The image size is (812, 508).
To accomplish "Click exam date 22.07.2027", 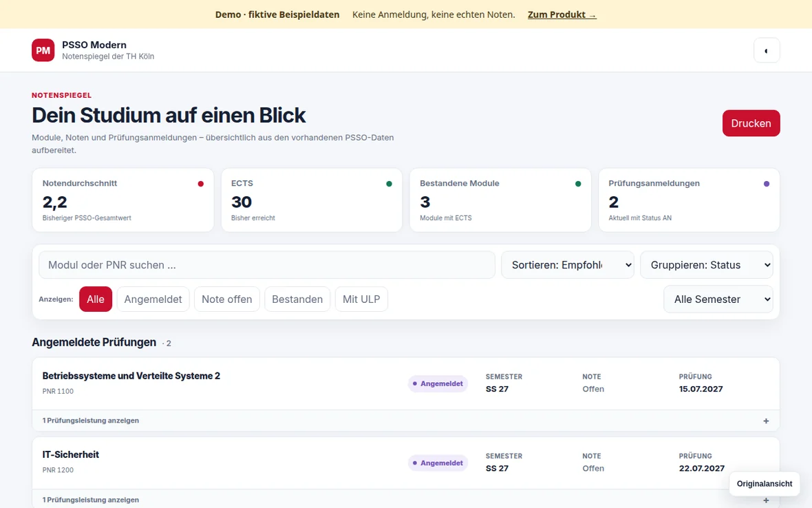I will pos(702,468).
